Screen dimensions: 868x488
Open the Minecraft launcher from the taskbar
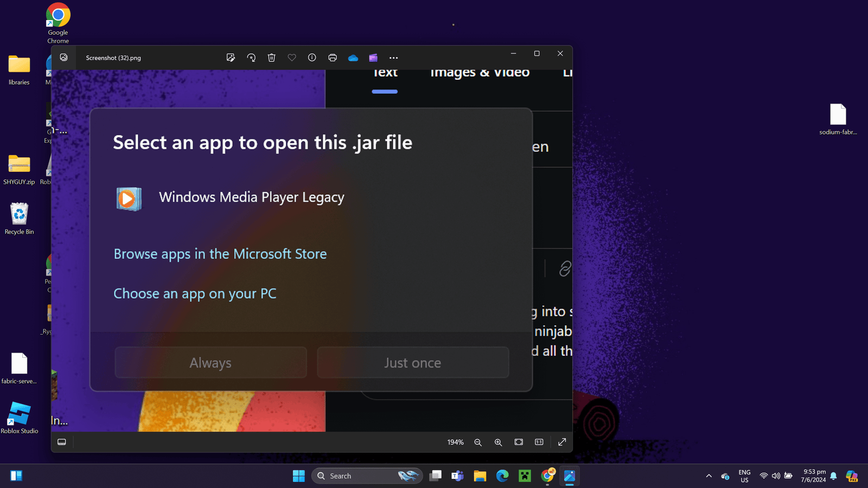[x=525, y=476]
